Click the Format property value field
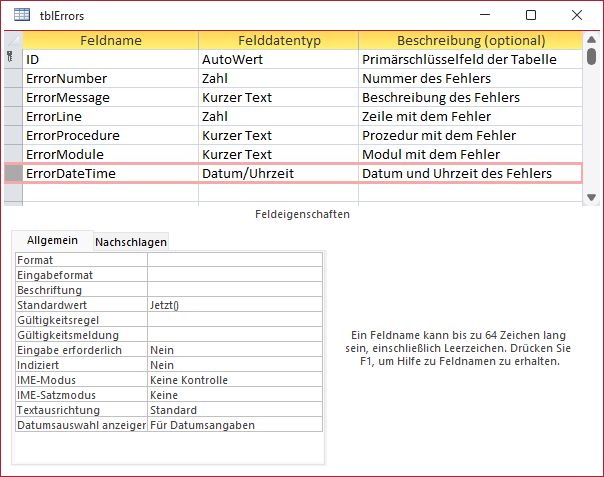Screen dimensions: 604x477 (235, 260)
